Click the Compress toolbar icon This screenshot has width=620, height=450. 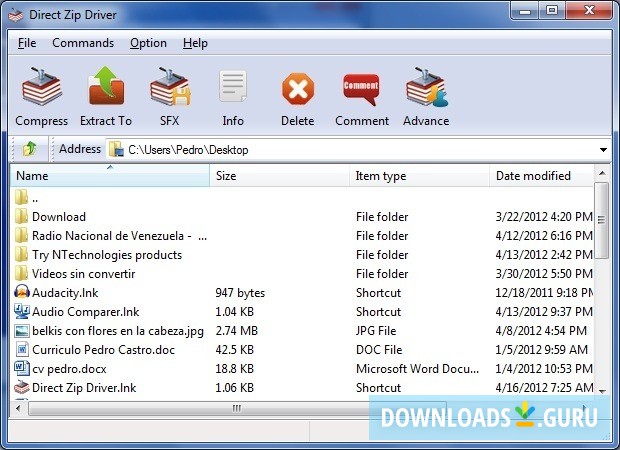coord(42,86)
